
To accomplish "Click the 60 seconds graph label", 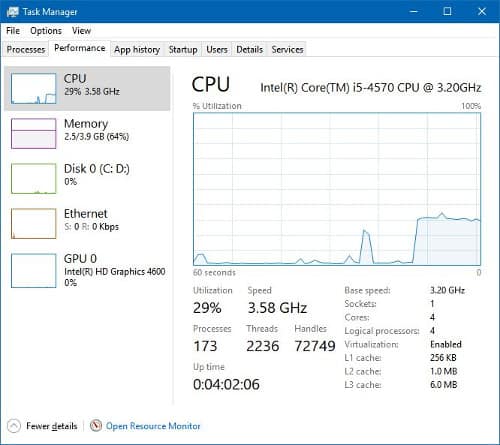I will pyautogui.click(x=214, y=273).
